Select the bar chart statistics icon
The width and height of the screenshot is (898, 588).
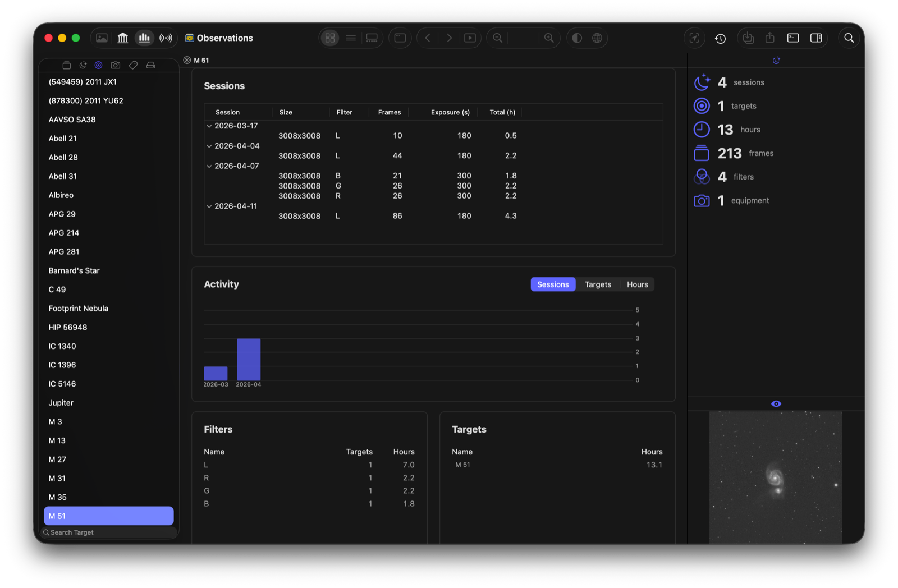click(144, 38)
